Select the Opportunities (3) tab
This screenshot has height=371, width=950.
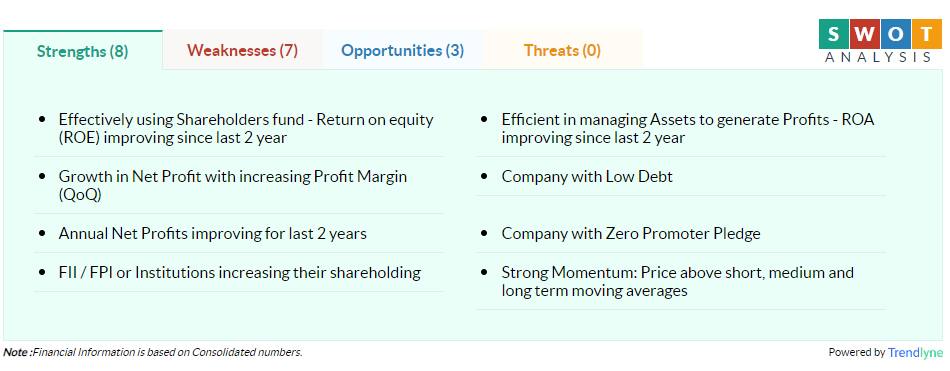click(402, 50)
